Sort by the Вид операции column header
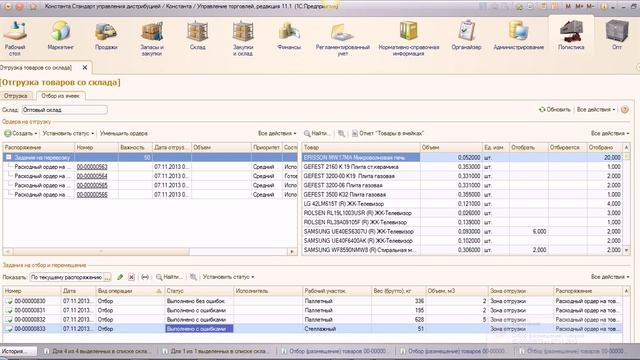Screen dimensions: 640x360 pos(129,291)
